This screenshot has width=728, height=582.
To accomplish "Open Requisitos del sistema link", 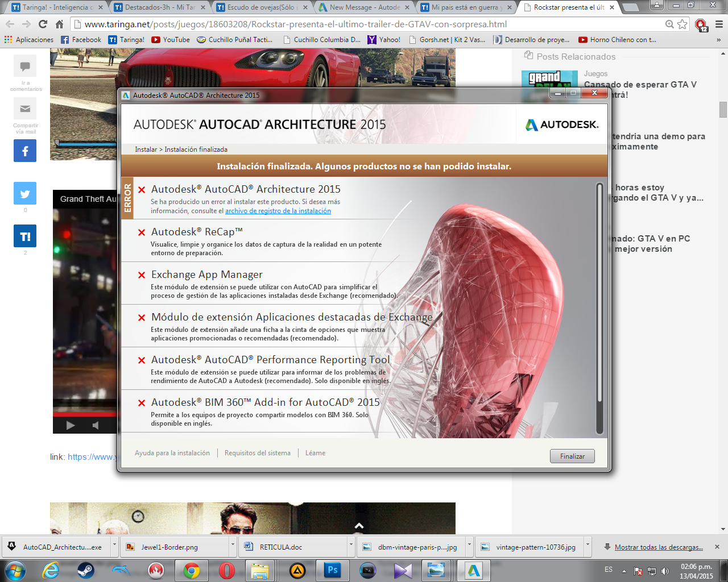I will pyautogui.click(x=258, y=453).
